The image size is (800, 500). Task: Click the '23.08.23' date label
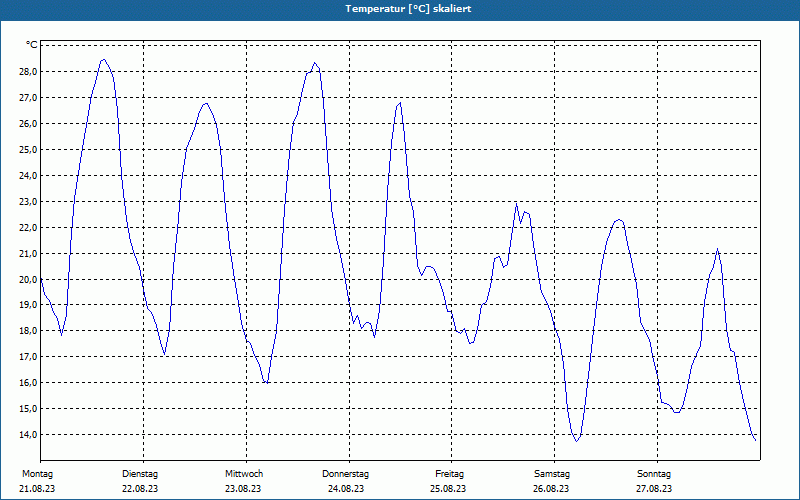click(243, 489)
